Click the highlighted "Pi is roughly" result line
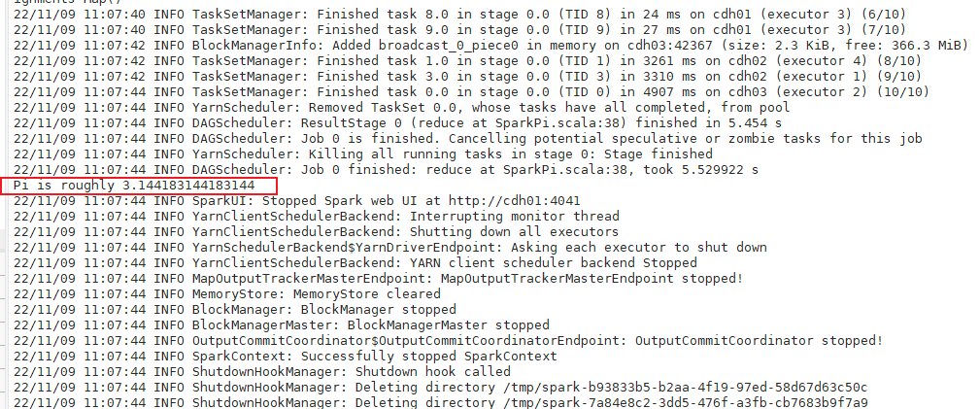The height and width of the screenshot is (409, 980). pos(134,185)
